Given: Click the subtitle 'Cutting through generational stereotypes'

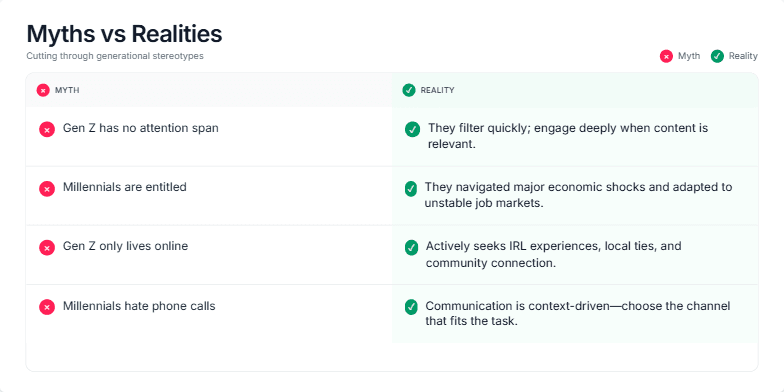Looking at the screenshot, I should (x=115, y=56).
